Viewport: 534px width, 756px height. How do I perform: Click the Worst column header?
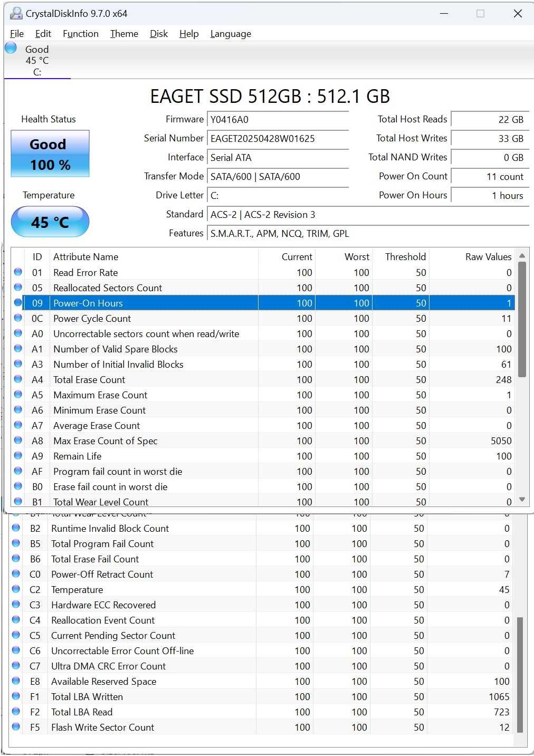[x=344, y=257]
